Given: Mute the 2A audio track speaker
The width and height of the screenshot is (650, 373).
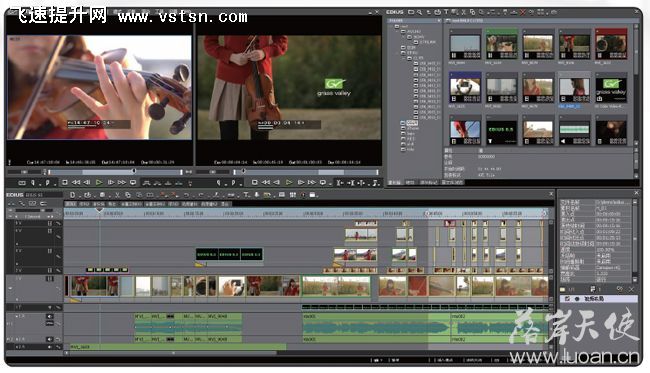Looking at the screenshot, I should point(49,339).
